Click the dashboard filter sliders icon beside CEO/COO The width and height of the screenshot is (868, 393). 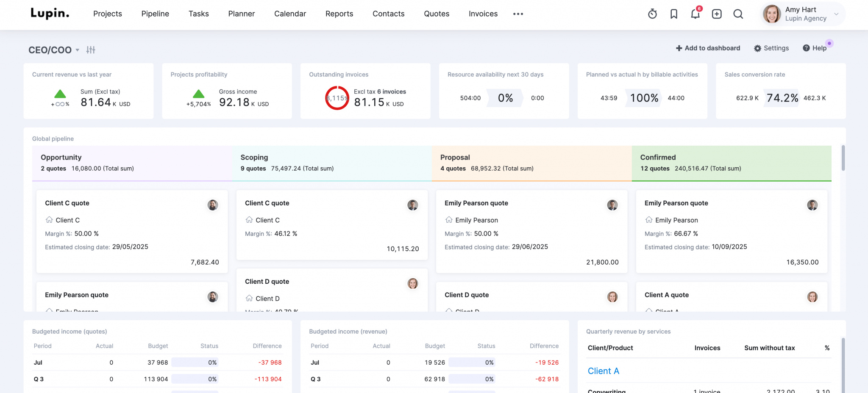pos(91,50)
